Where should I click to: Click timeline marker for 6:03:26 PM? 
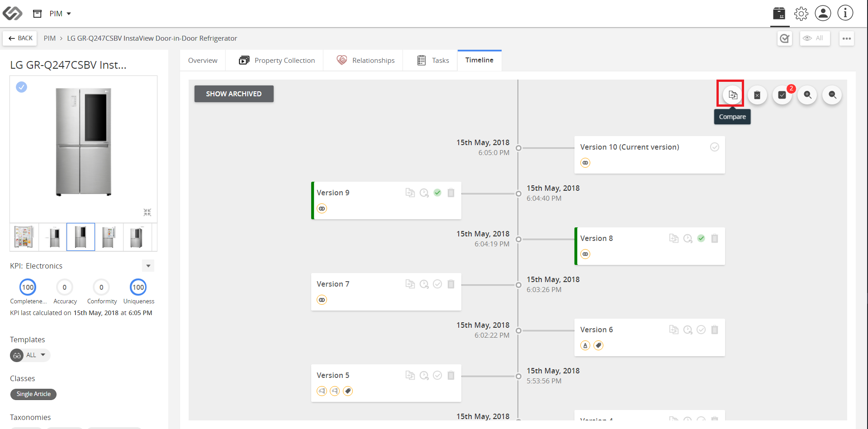[x=518, y=285]
